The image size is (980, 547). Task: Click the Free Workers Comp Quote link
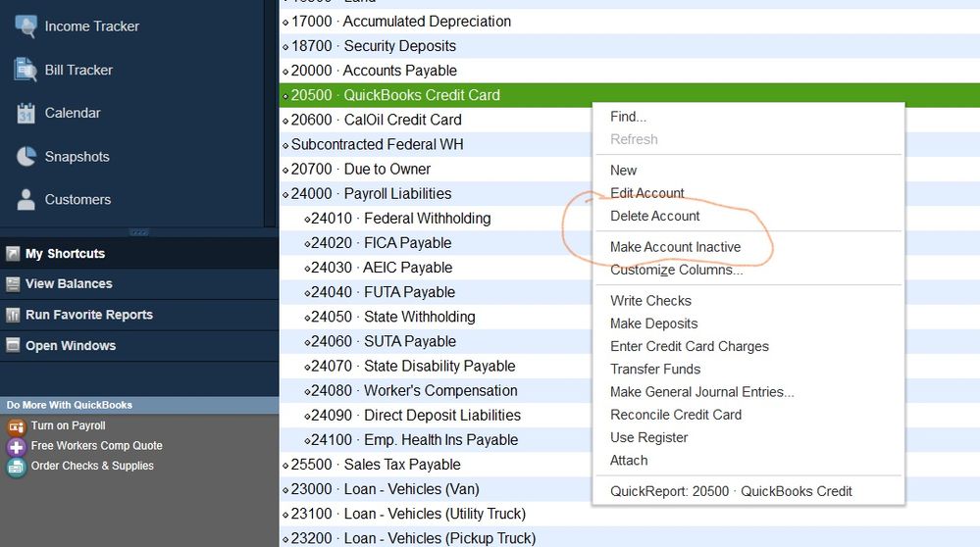tap(97, 446)
